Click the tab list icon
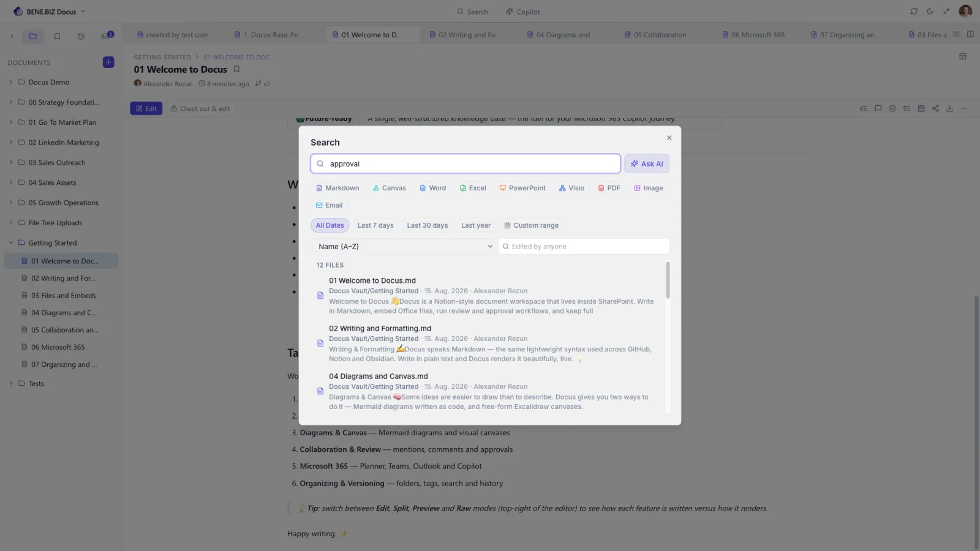This screenshot has width=980, height=551. click(x=956, y=34)
